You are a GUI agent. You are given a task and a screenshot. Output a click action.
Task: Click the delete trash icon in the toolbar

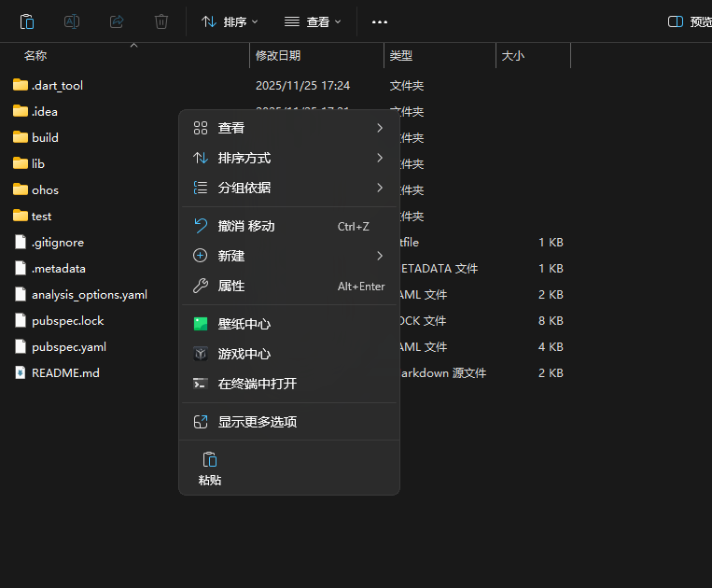[x=161, y=21]
